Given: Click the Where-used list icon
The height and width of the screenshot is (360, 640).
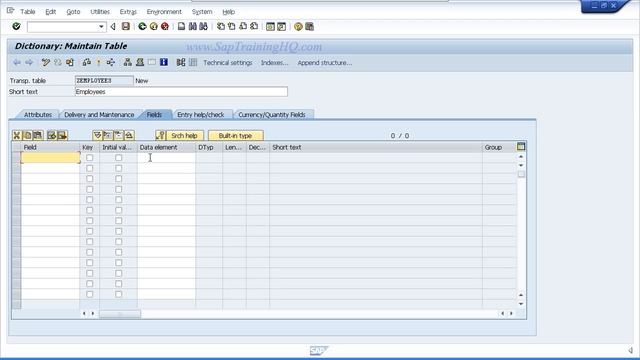Looking at the screenshot, I should (x=111, y=62).
